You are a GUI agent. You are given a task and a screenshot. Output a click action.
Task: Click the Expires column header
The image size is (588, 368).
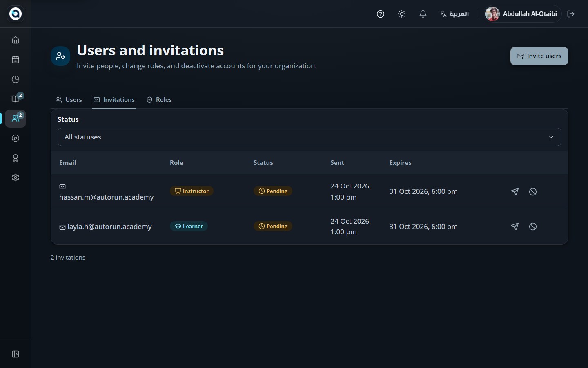click(401, 163)
